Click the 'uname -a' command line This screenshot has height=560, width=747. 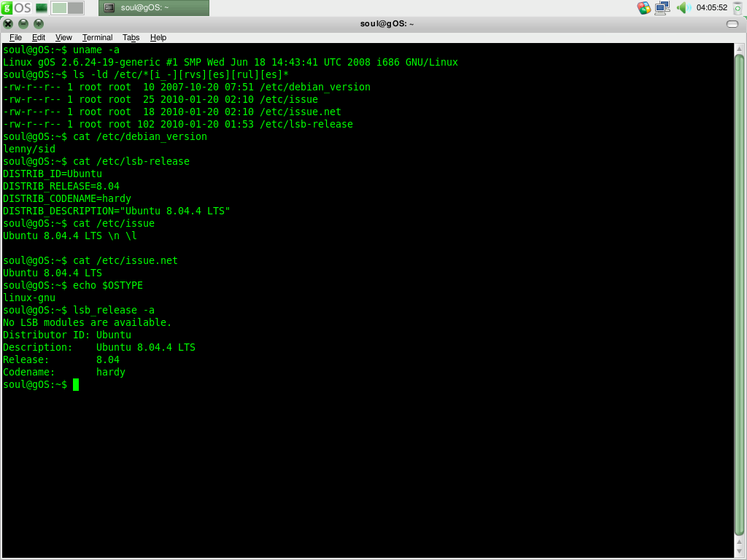pos(61,50)
